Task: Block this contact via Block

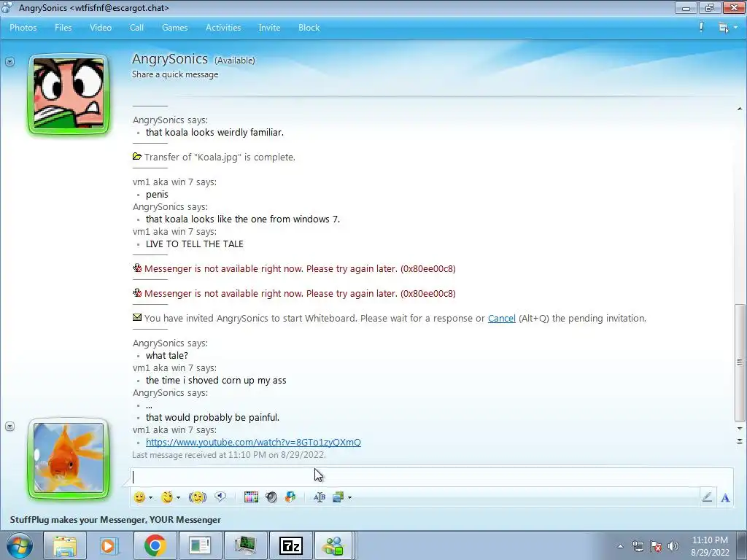Action: tap(309, 28)
